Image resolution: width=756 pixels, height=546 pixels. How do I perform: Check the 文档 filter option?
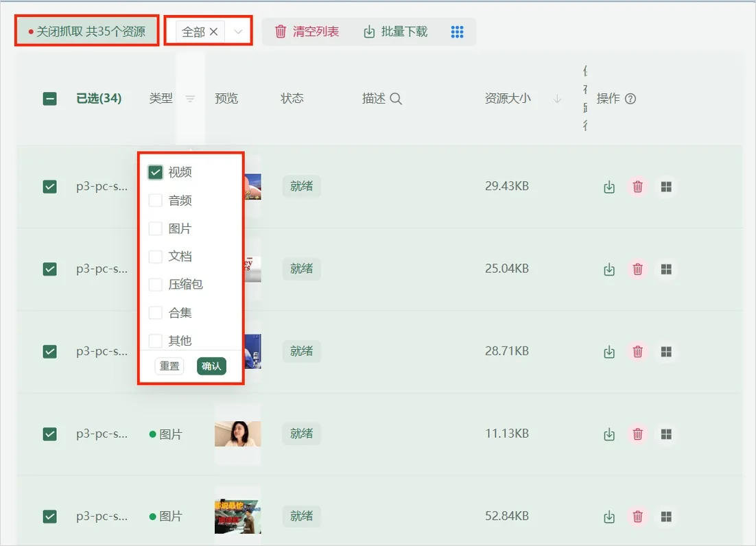(x=155, y=257)
